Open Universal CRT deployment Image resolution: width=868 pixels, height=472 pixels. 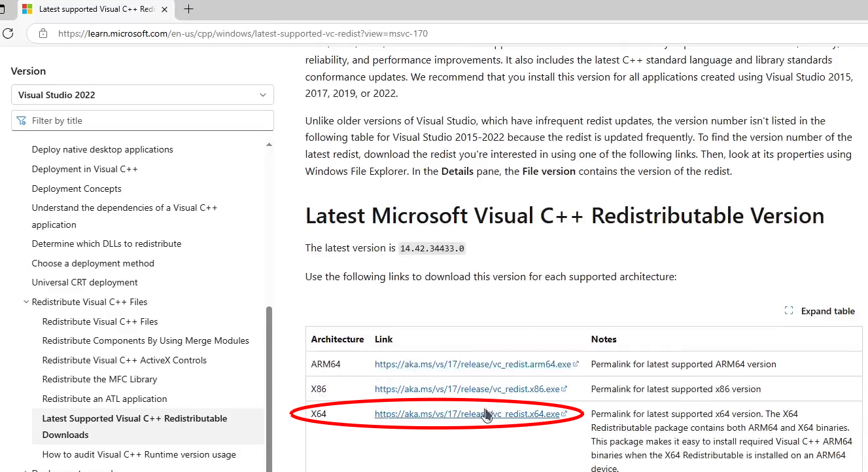point(85,282)
